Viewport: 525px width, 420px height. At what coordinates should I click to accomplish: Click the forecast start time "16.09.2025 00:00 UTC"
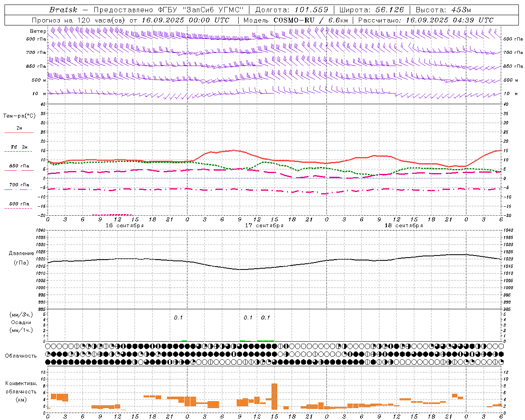pos(185,20)
